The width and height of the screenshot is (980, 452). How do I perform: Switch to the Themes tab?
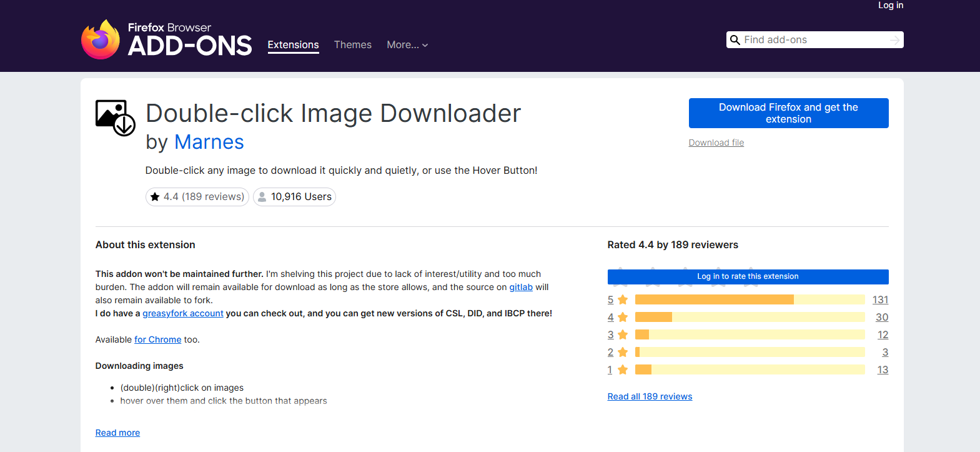[x=352, y=45]
